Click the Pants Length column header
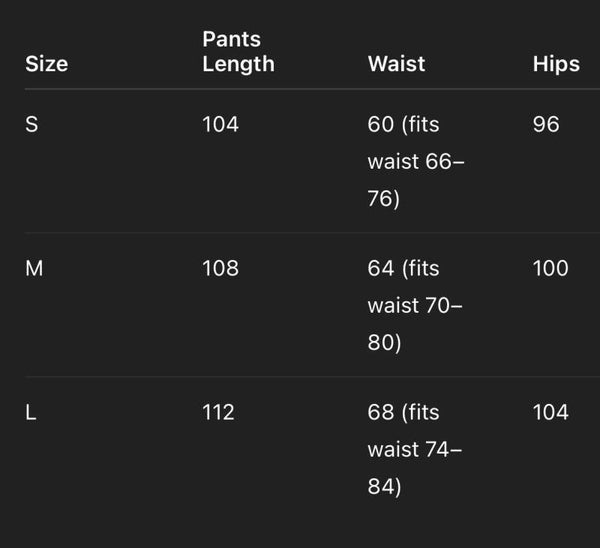Viewport: 600px width, 548px height. pyautogui.click(x=238, y=52)
